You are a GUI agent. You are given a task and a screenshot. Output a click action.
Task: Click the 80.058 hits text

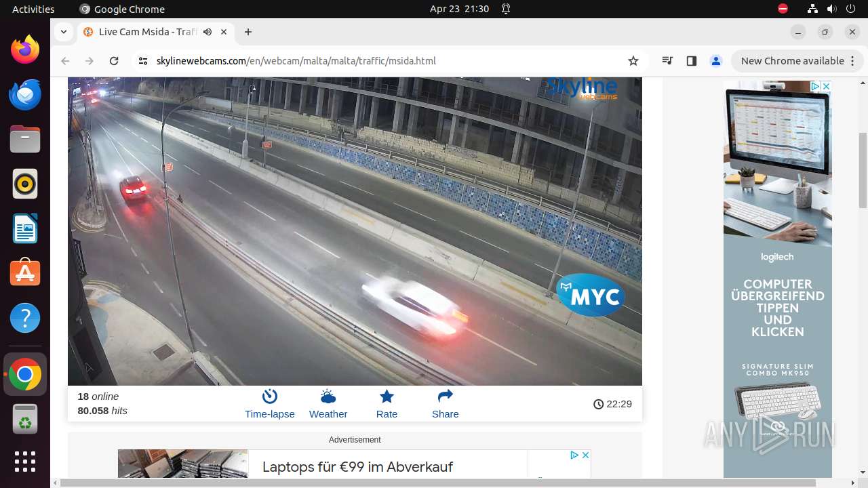[102, 411]
